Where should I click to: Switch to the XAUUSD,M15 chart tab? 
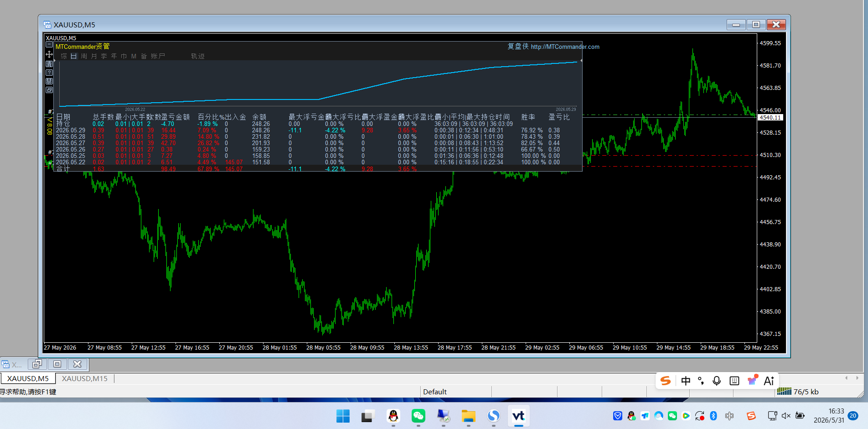tap(85, 378)
